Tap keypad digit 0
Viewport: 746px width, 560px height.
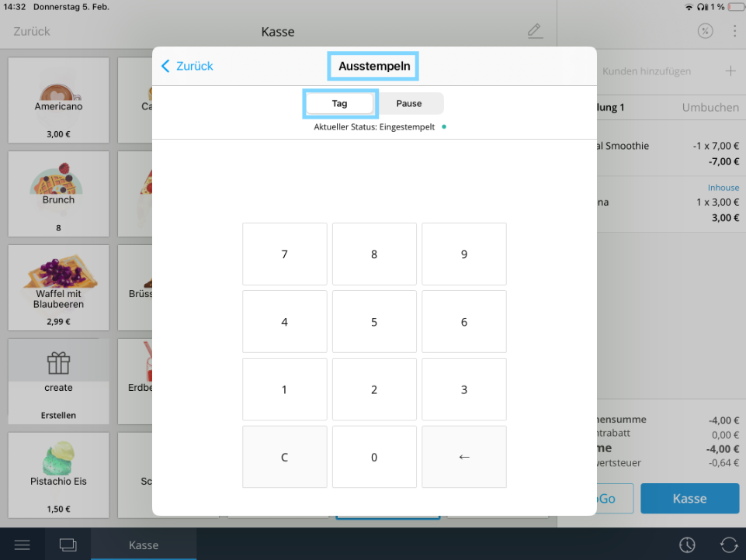click(374, 457)
